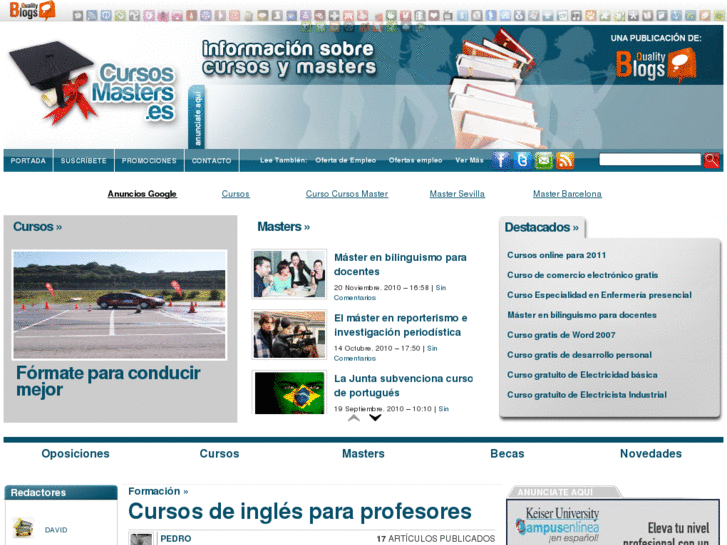Open the Destacados » tab heading

[x=542, y=227]
